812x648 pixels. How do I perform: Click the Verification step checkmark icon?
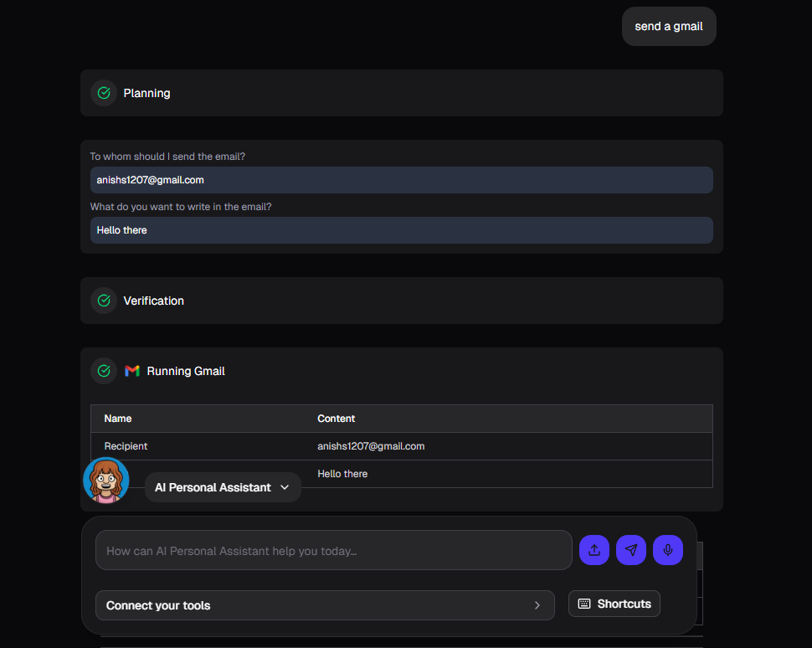(104, 301)
